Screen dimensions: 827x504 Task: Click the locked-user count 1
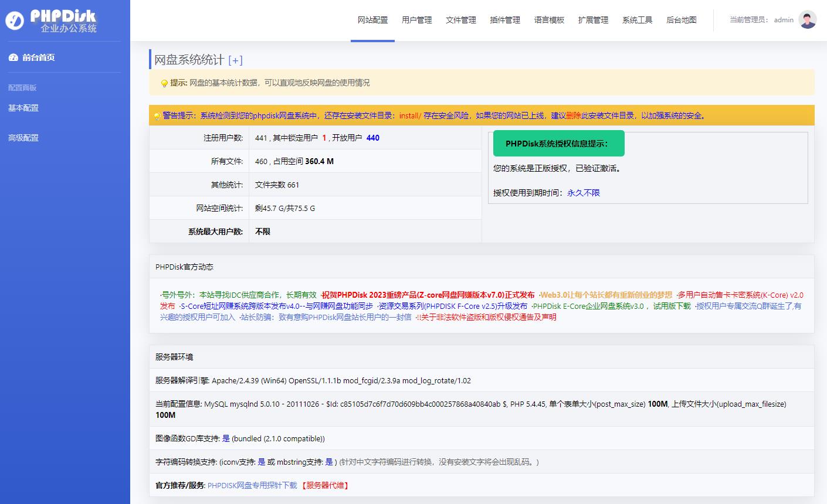324,138
